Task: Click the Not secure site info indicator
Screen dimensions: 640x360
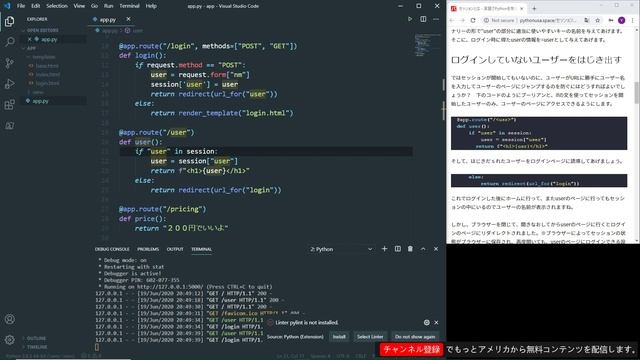Action: 500,20
